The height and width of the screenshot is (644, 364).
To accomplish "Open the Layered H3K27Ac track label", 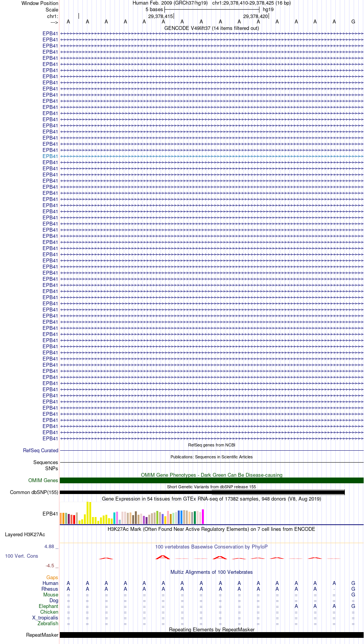I will [25, 534].
